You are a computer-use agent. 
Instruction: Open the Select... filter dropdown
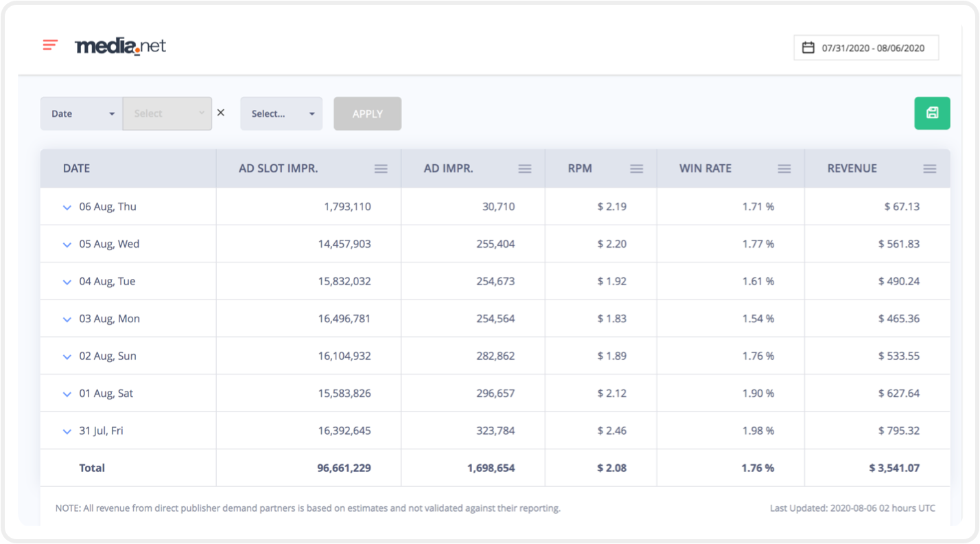(x=281, y=113)
